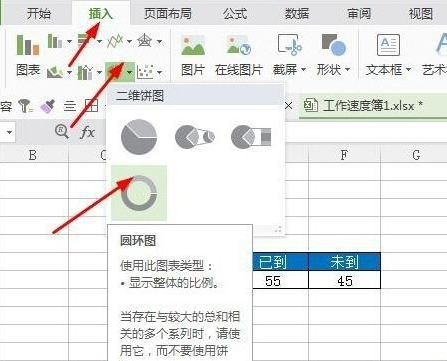Pick the bar-of-pie chart option
The image size is (447, 361).
pos(251,136)
